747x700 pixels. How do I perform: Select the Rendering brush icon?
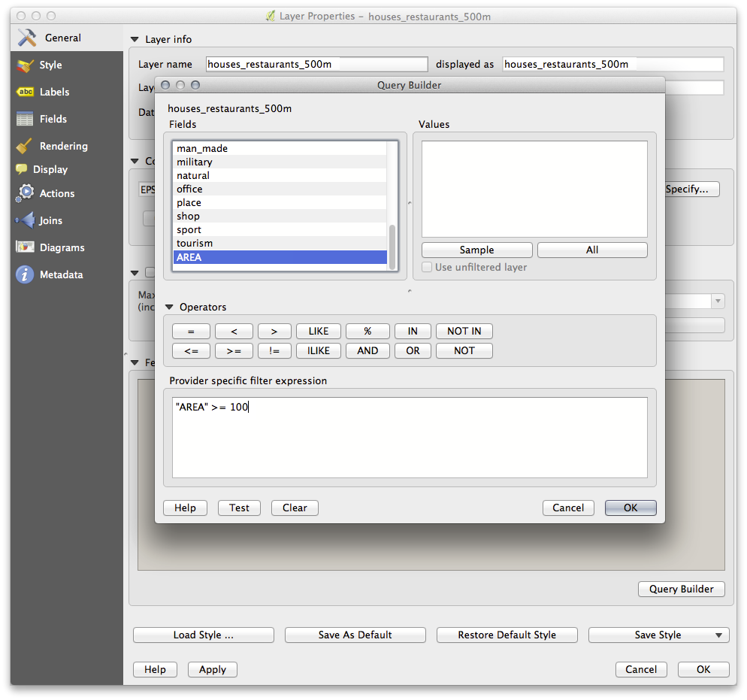tap(26, 146)
